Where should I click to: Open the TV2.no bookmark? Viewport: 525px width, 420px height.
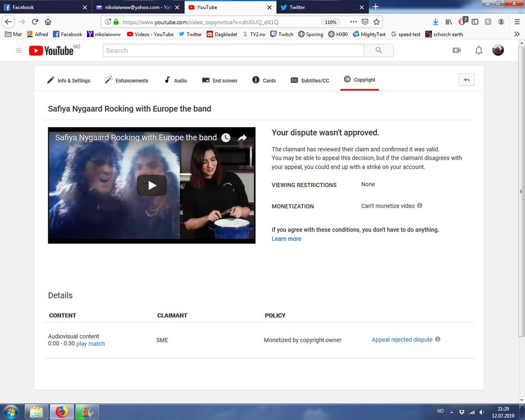click(254, 34)
